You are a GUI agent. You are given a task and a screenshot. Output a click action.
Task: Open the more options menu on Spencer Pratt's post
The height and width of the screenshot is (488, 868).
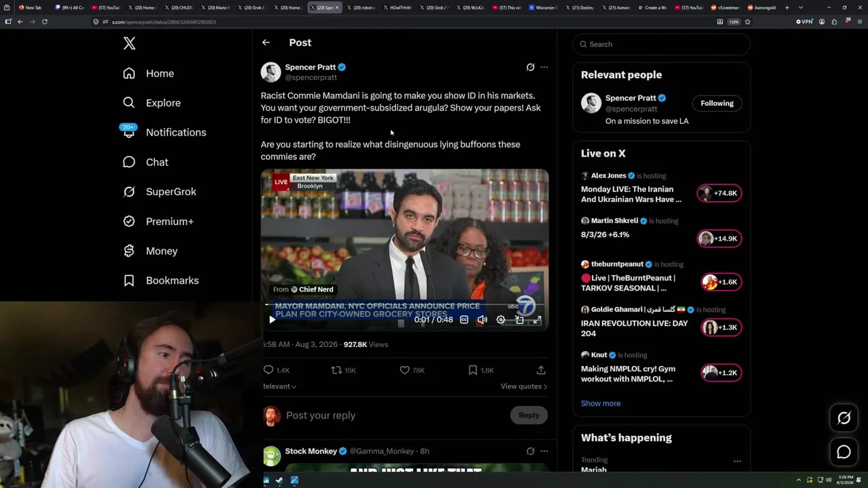[544, 67]
